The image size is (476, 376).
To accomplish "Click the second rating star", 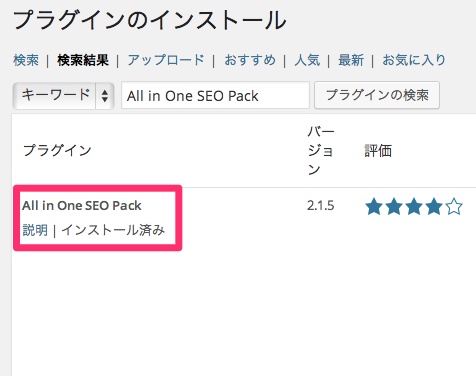I will [x=394, y=206].
